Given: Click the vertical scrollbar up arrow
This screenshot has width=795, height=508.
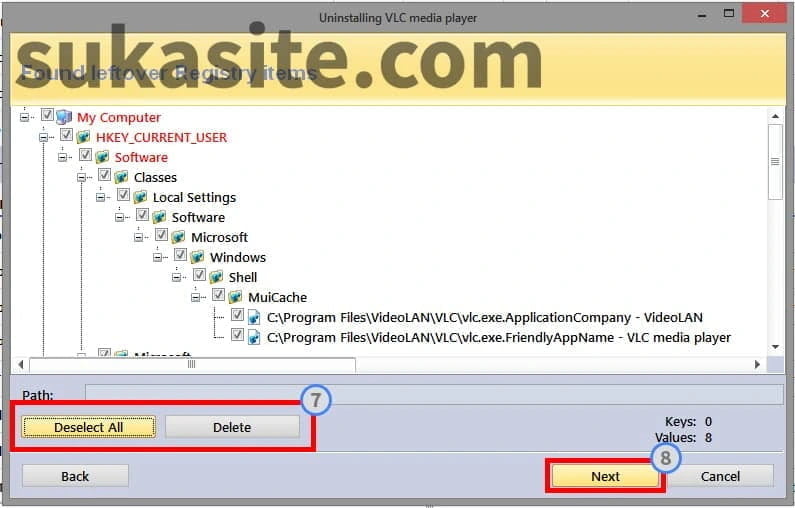Looking at the screenshot, I should (x=775, y=116).
